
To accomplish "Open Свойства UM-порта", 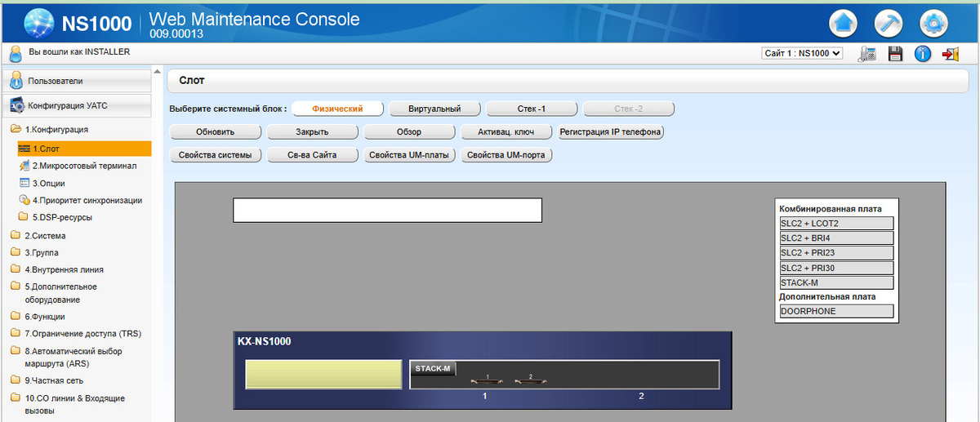I will (506, 155).
